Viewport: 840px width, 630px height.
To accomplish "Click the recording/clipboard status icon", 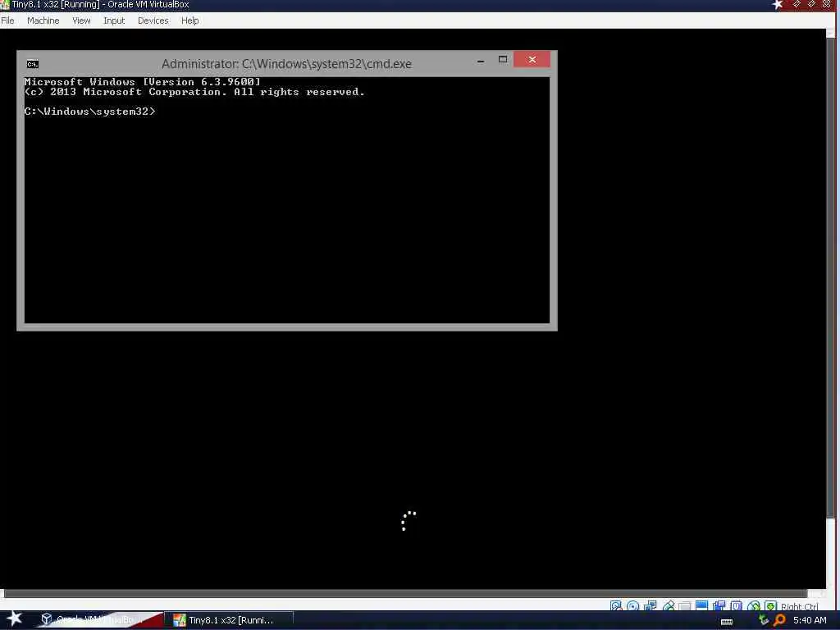I will (719, 606).
